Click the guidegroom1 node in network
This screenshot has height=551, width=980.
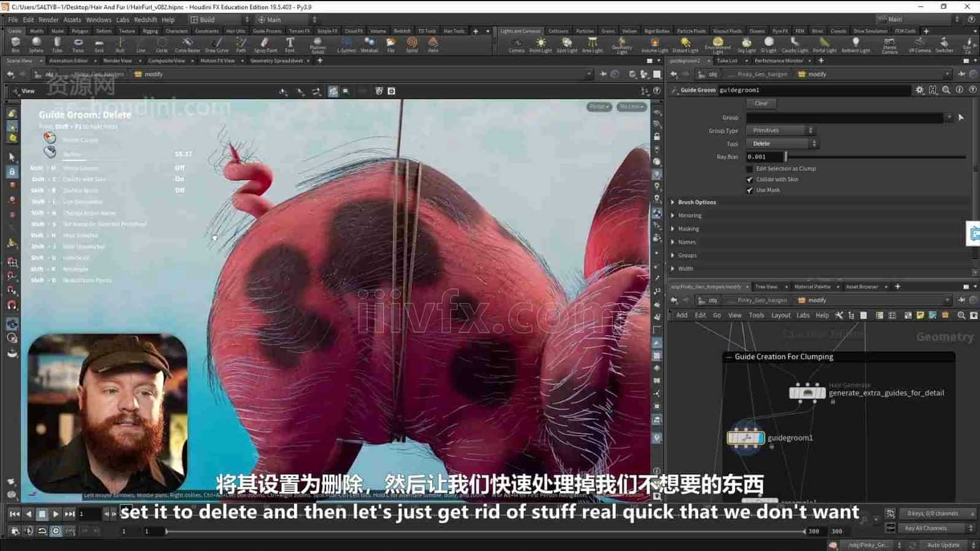pos(745,438)
